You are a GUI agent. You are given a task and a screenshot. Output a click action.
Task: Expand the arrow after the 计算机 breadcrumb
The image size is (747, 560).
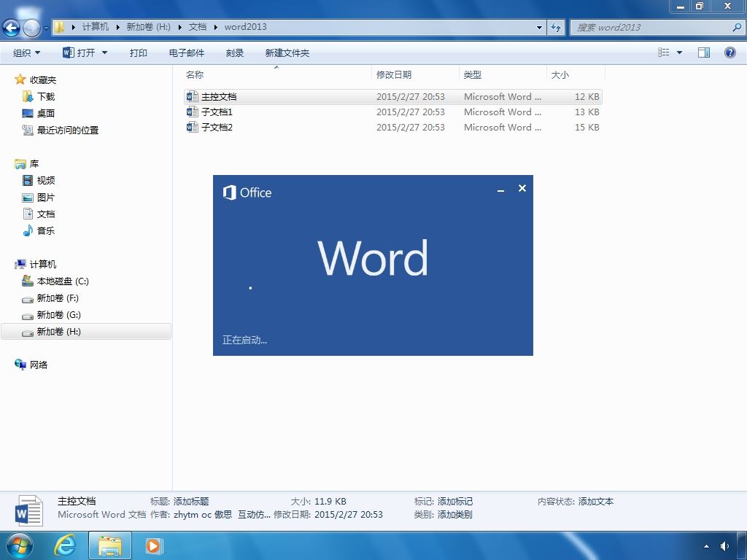point(117,27)
